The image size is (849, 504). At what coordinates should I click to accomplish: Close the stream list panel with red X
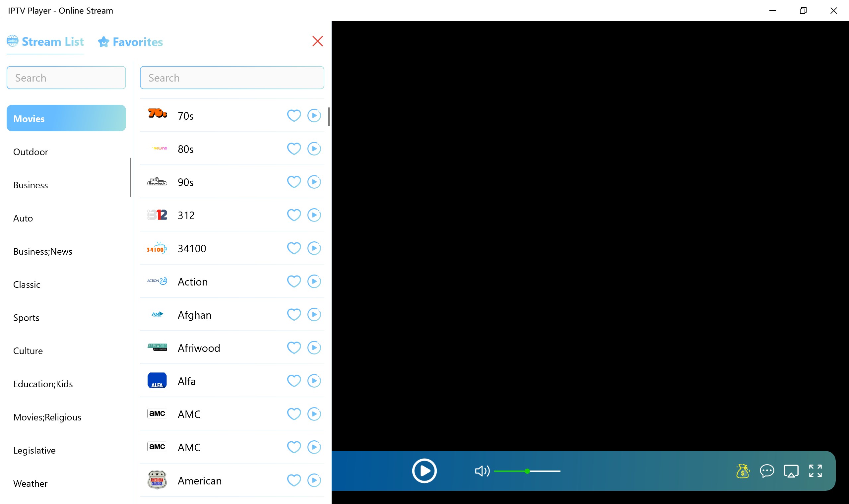pyautogui.click(x=317, y=41)
